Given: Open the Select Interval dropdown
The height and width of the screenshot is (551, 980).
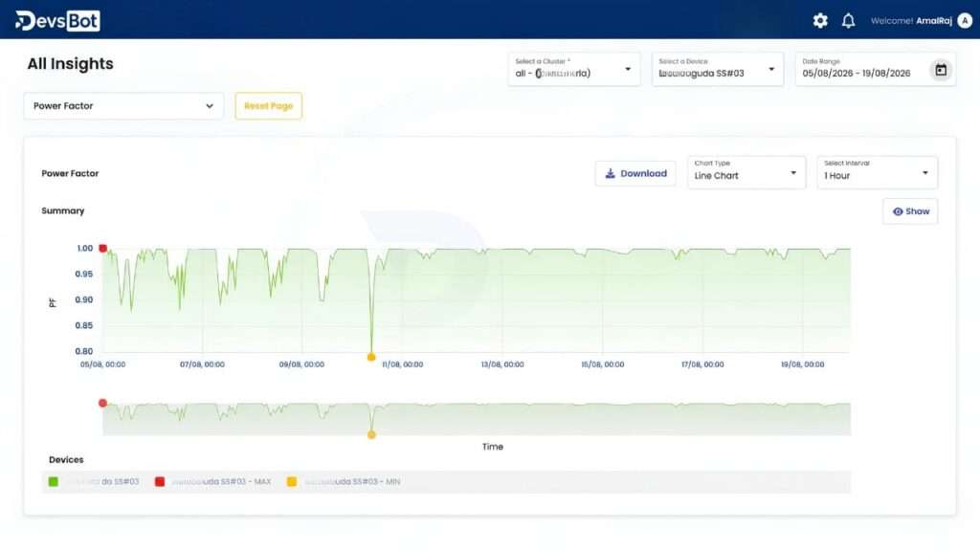Looking at the screenshot, I should (877, 172).
